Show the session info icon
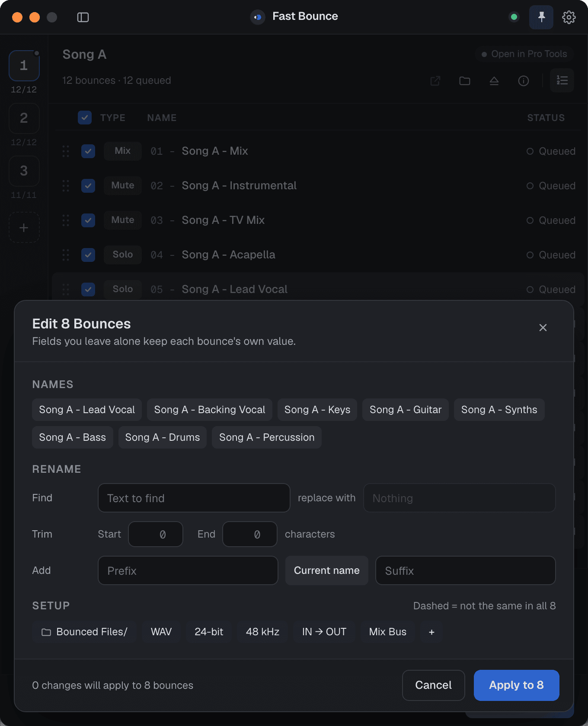 (524, 81)
